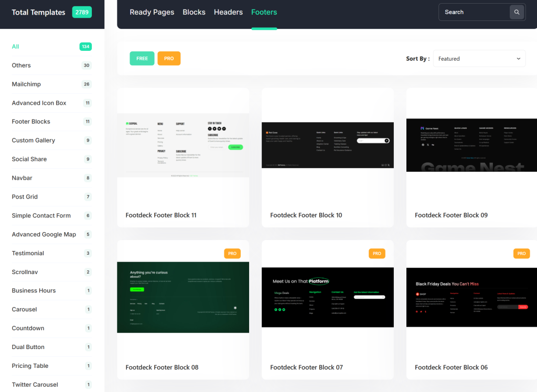Click the Footdeck Footer Block 09 title
Viewport: 537px width, 392px height.
pyautogui.click(x=451, y=215)
